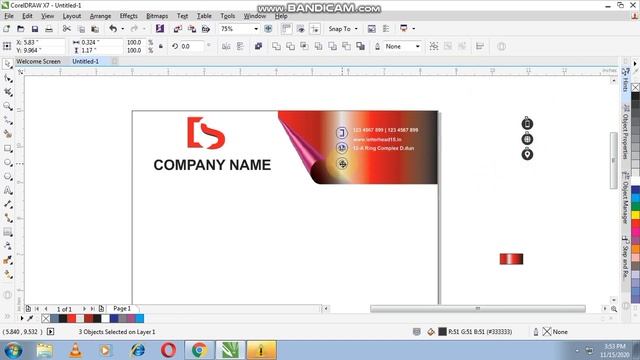Viewport: 640px width, 360px height.
Task: Select the Artistic Media tool
Action: point(7,134)
